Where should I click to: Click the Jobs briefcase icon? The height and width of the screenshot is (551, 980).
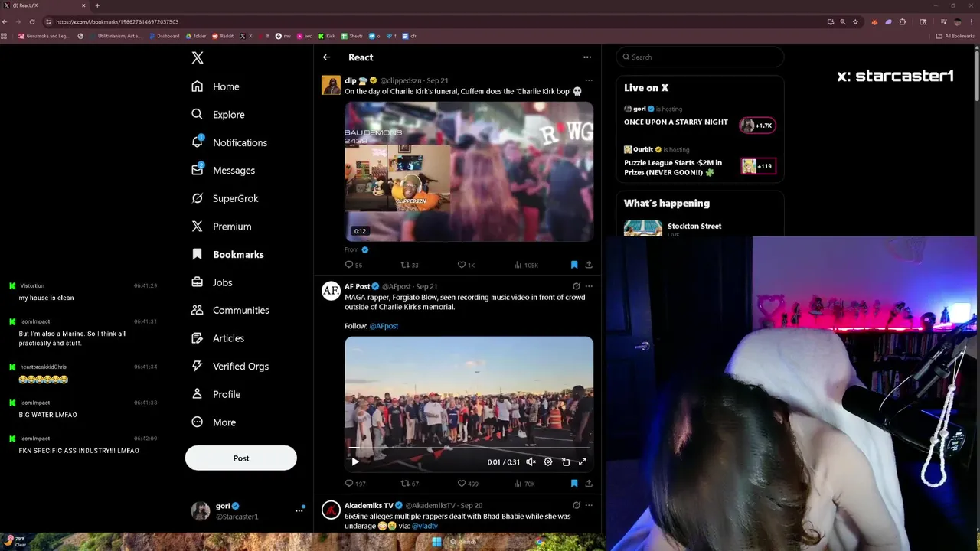(x=198, y=282)
